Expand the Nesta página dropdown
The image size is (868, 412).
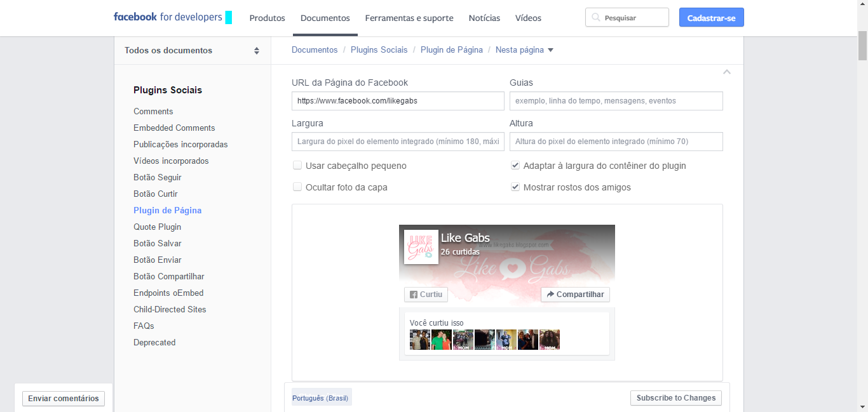click(x=524, y=50)
